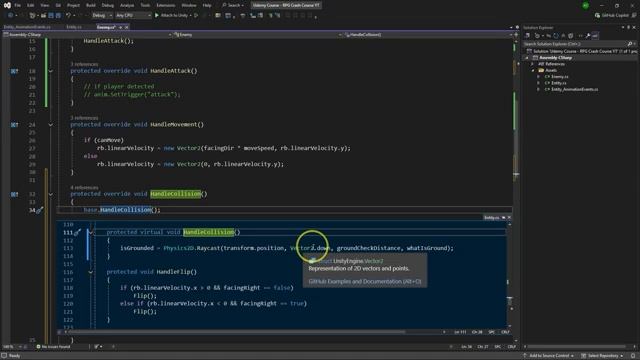Click the Solution Explorer refresh icon
The height and width of the screenshot is (360, 640).
coord(556,36)
